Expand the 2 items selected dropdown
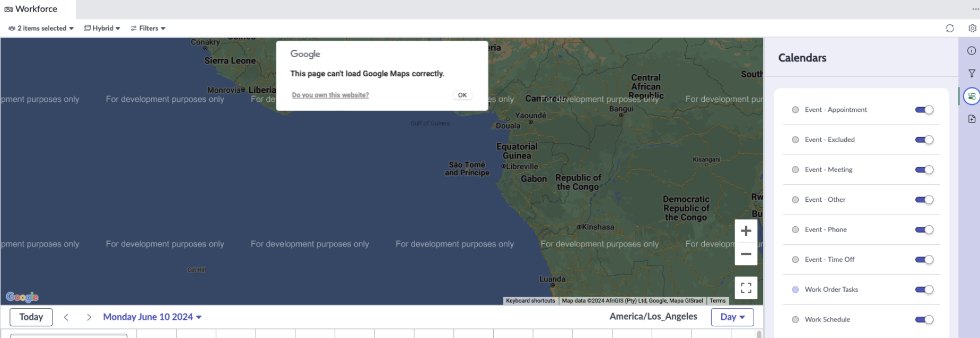This screenshot has width=980, height=338. coord(41,28)
